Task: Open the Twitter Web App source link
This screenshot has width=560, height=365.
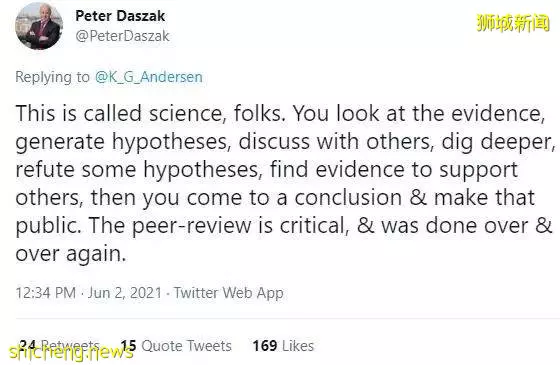Action: (x=229, y=293)
